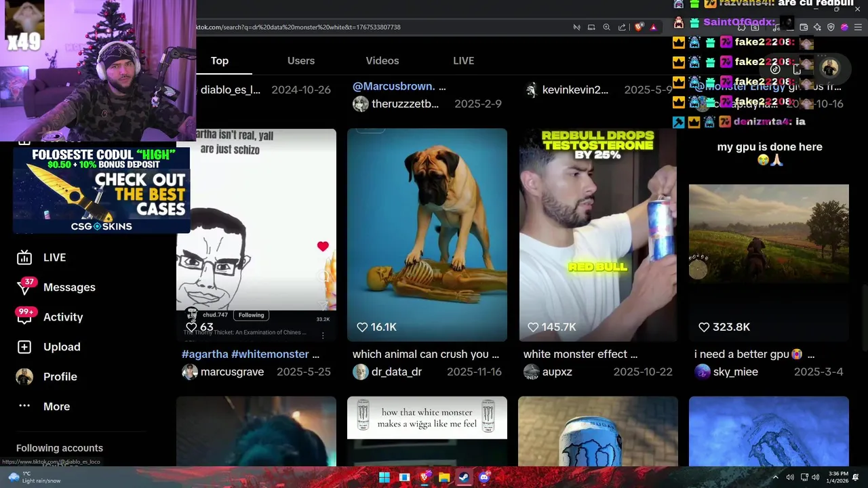
Task: Switch to the LIVE results tab
Action: (x=464, y=60)
